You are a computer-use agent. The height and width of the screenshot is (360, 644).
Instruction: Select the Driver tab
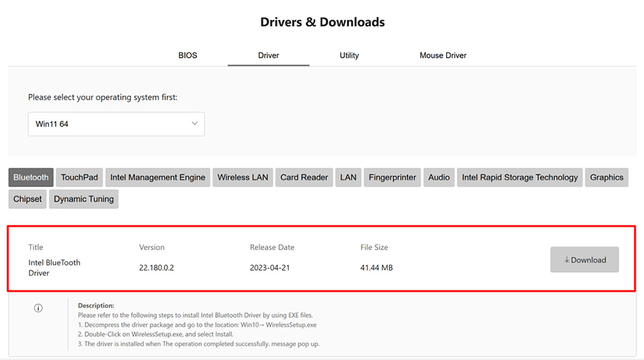268,56
